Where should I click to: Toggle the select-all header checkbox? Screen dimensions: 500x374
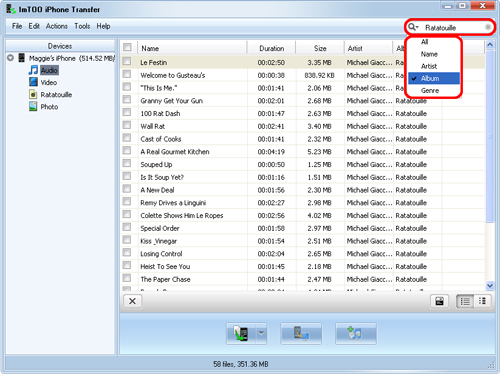click(127, 47)
